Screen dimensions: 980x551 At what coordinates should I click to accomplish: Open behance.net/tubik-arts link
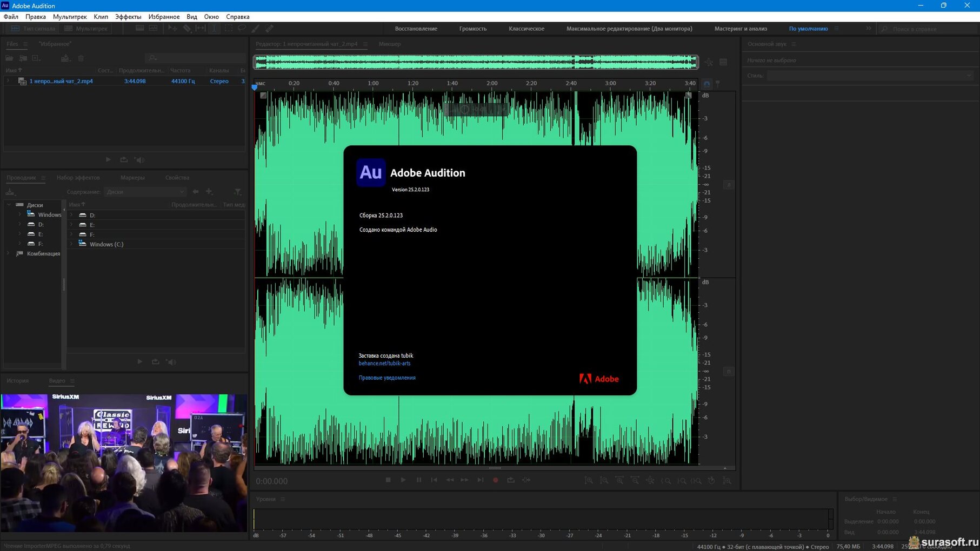(384, 364)
